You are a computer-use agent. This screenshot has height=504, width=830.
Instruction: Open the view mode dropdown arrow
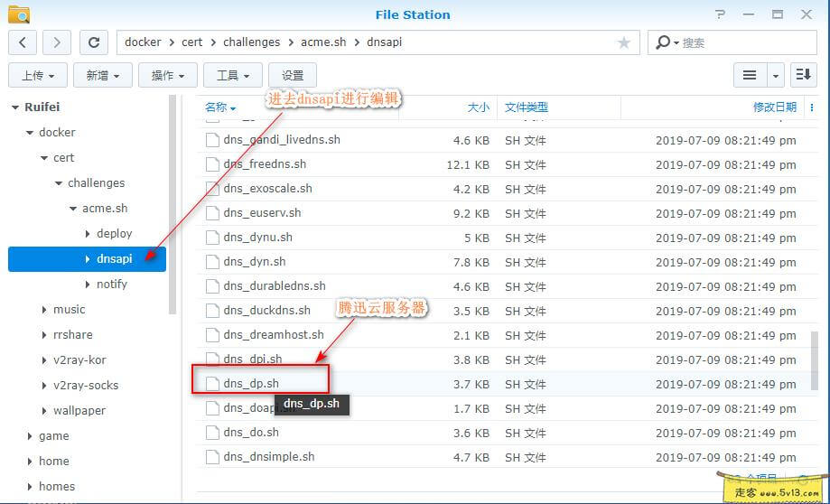(x=775, y=76)
